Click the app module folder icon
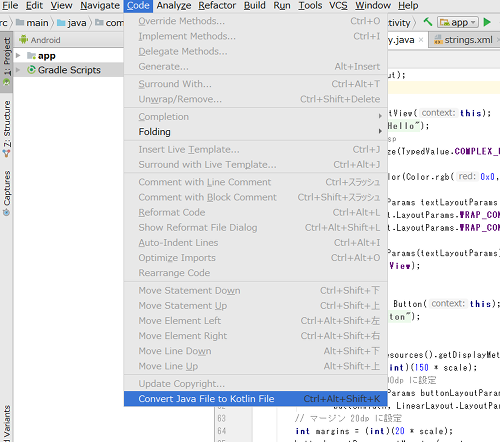 coord(31,56)
